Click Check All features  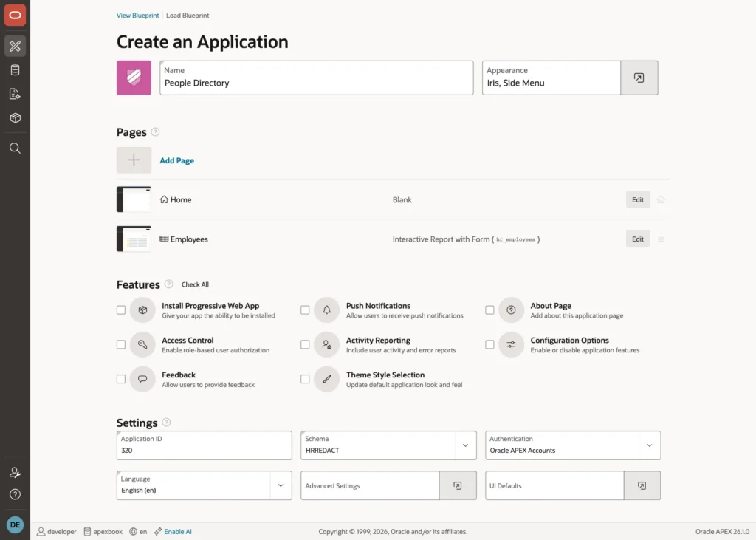[195, 284]
